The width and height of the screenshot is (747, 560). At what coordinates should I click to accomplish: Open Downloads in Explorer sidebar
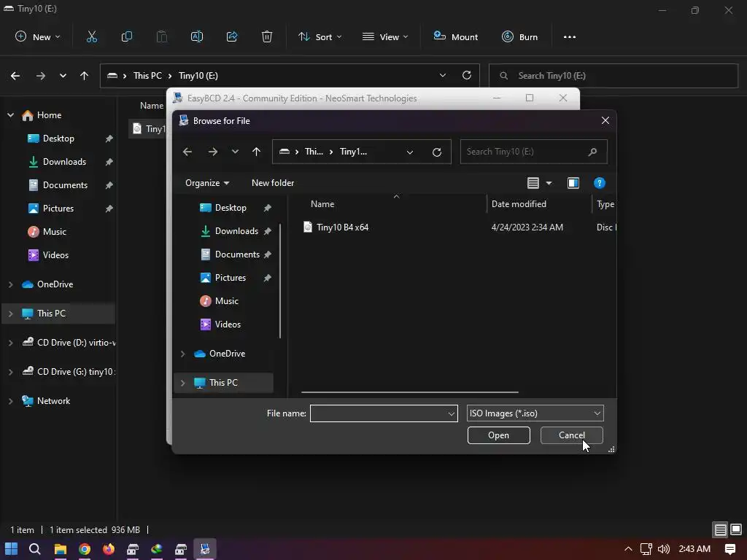[64, 162]
